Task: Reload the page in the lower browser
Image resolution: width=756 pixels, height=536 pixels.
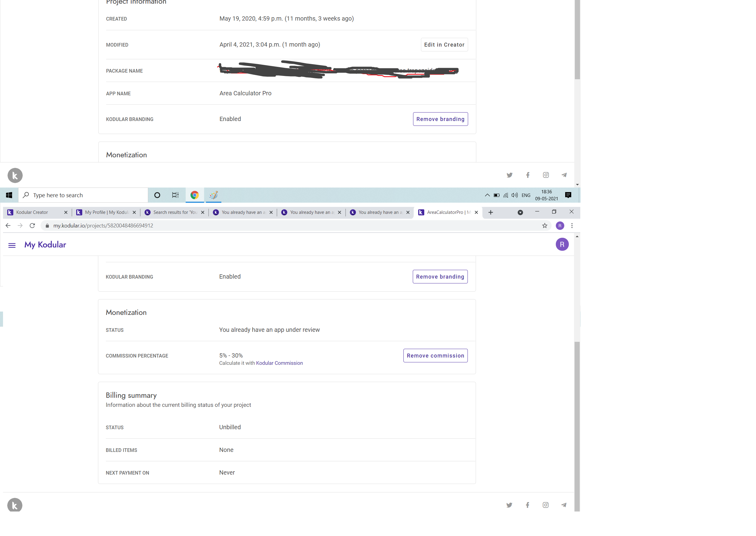Action: [32, 226]
